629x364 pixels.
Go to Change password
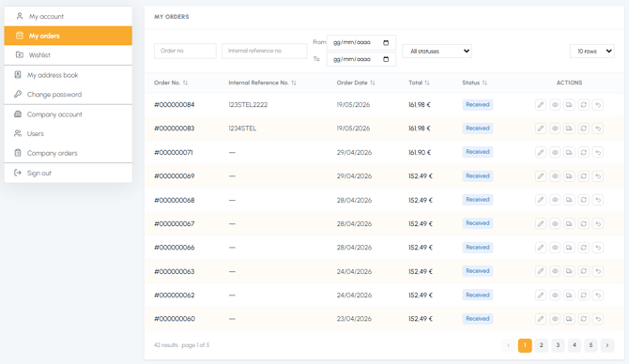coord(69,94)
